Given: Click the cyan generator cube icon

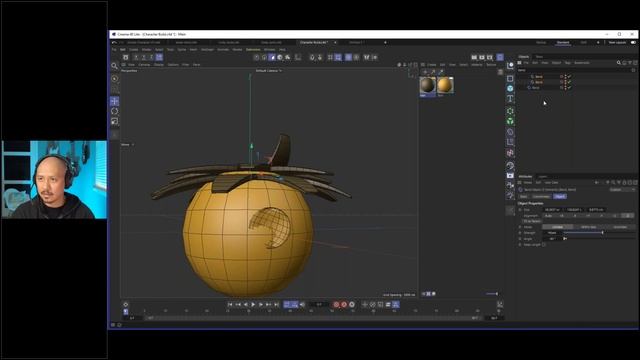Looking at the screenshot, I should tap(510, 88).
